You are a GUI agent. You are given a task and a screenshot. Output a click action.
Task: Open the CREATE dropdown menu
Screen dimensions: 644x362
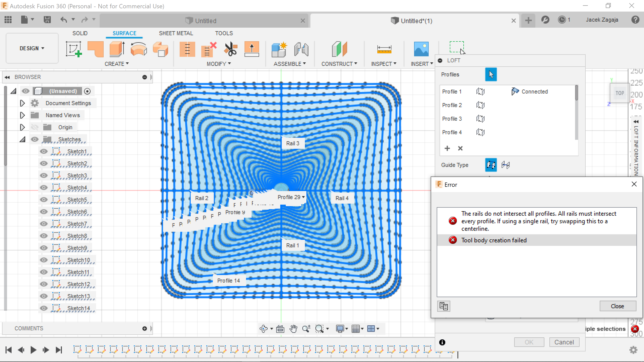pos(117,64)
